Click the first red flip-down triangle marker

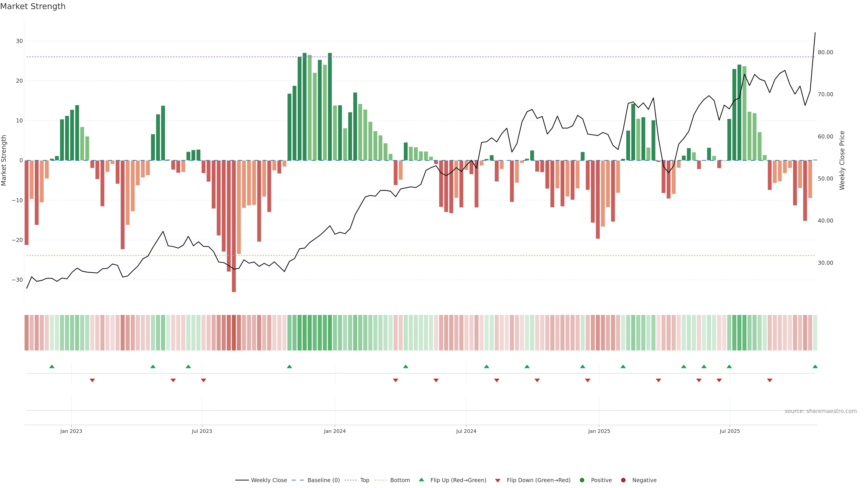click(92, 380)
